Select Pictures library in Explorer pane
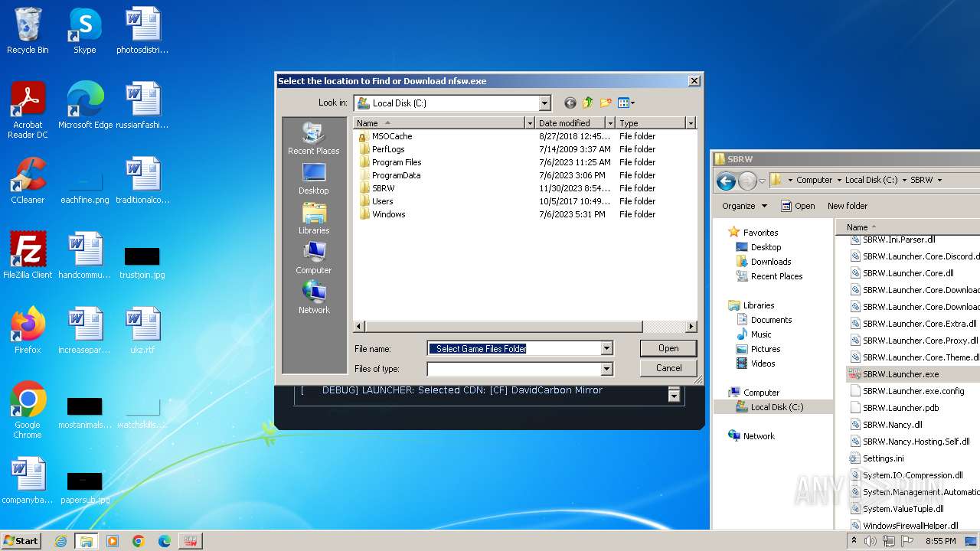This screenshot has height=551, width=980. (766, 349)
